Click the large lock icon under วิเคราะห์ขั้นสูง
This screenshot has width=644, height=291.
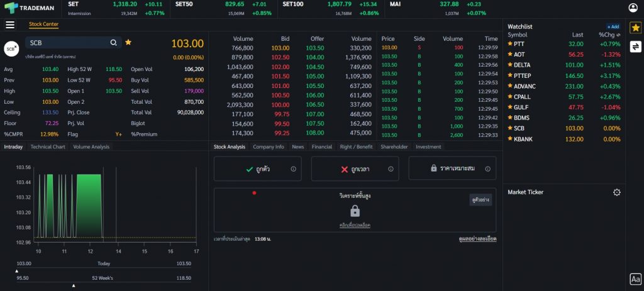[x=355, y=211]
